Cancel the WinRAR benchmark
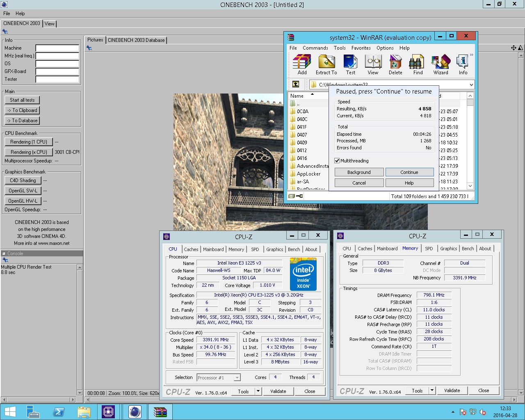525x420 pixels. (x=359, y=183)
